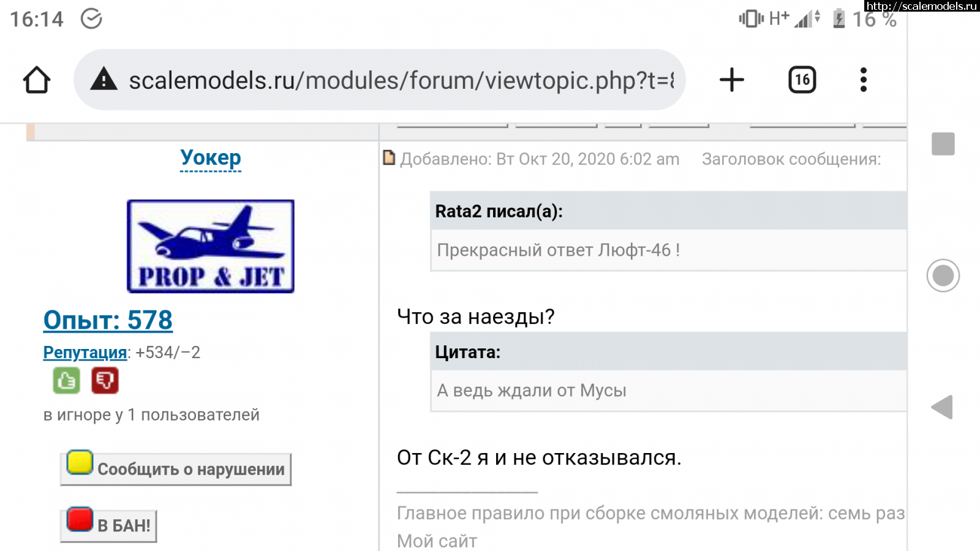Click the В БАН! button
The image size is (980, 551).
point(108,525)
